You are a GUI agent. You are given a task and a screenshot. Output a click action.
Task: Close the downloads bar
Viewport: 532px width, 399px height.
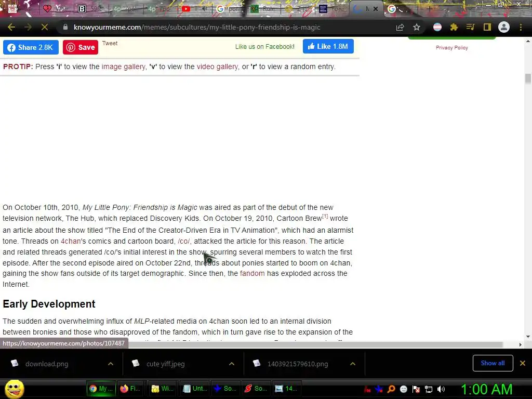click(x=523, y=363)
